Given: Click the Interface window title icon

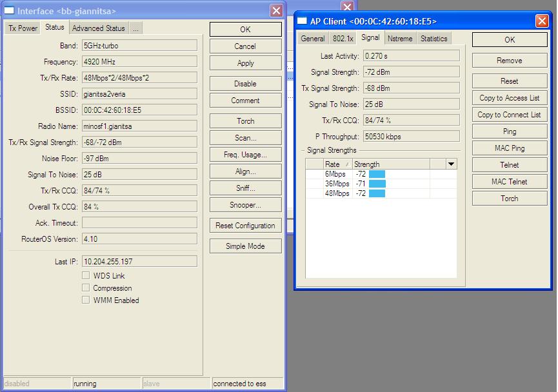Looking at the screenshot, I should coord(9,11).
